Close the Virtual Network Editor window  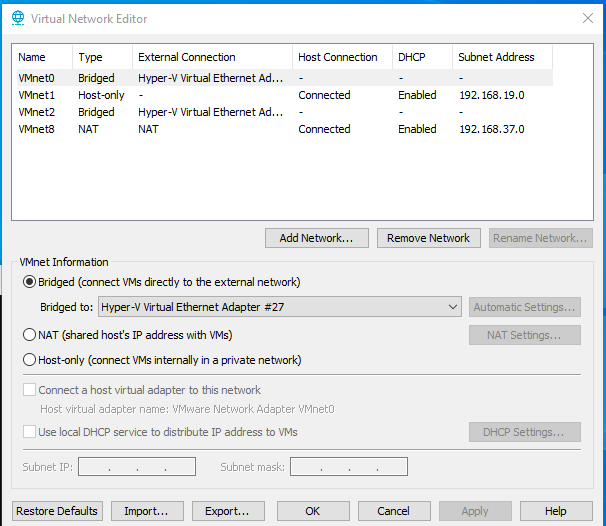[588, 18]
